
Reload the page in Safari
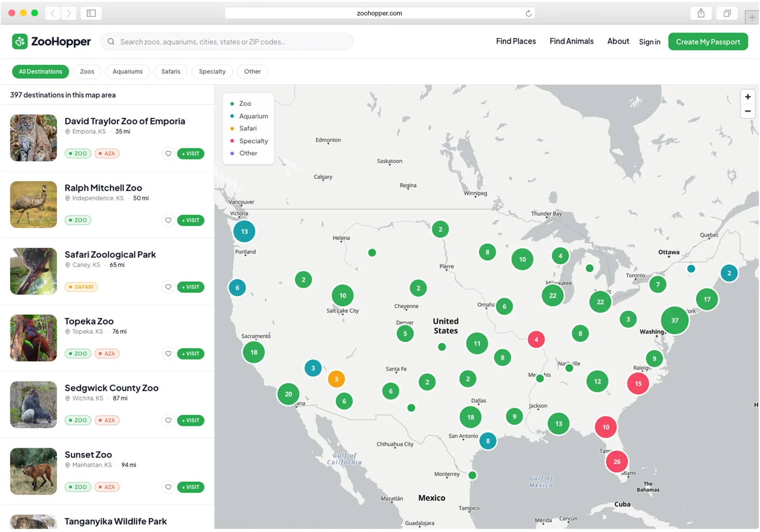click(529, 13)
